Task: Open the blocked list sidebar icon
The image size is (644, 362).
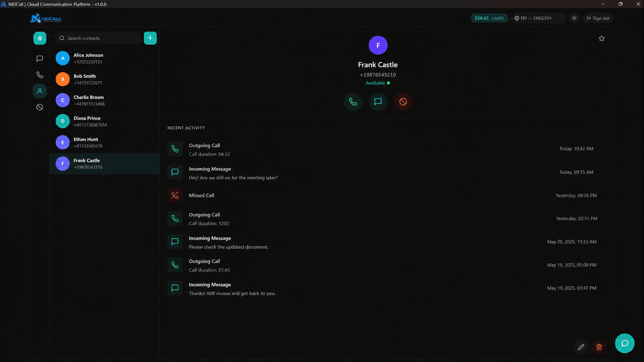Action: tap(40, 107)
